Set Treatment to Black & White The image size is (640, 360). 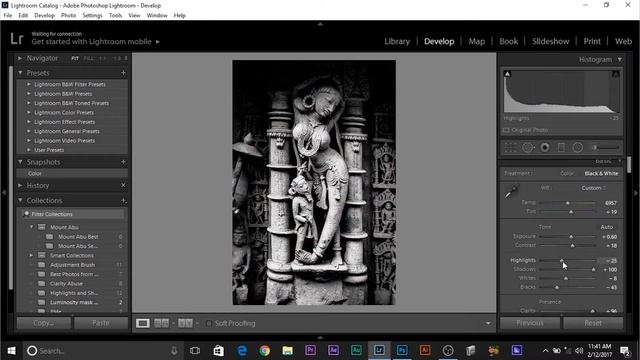601,173
